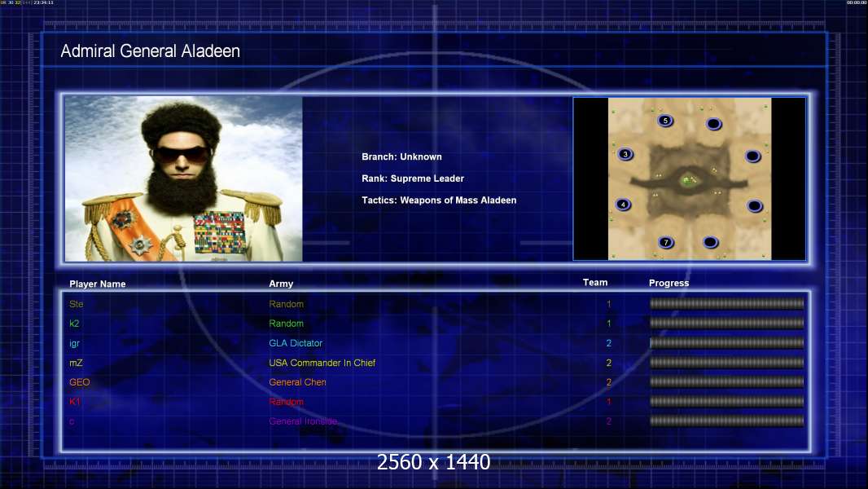This screenshot has height=489, width=868.
Task: Click the loading progress bar for GEO
Action: click(726, 382)
